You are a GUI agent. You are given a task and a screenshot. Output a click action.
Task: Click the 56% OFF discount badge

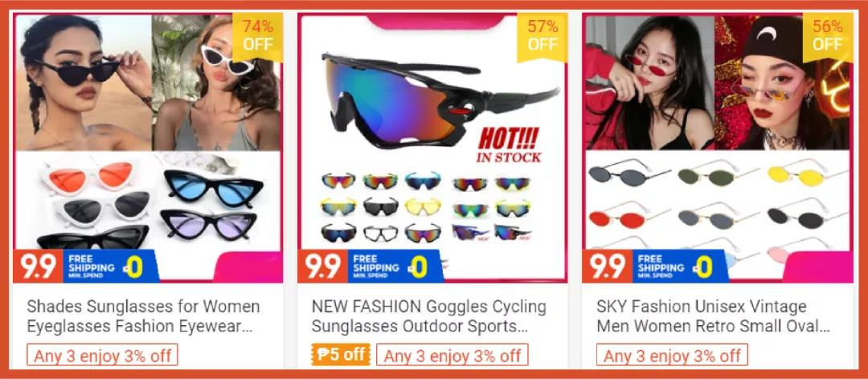[827, 35]
